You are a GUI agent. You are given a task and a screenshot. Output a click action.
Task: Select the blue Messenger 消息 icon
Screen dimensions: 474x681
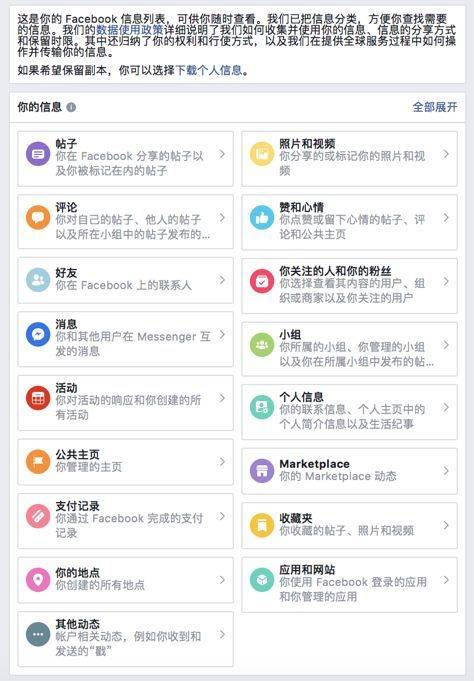tap(38, 334)
